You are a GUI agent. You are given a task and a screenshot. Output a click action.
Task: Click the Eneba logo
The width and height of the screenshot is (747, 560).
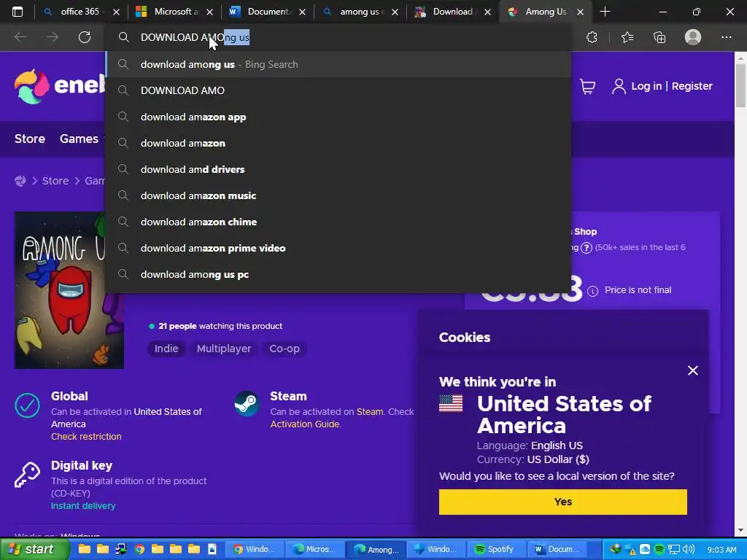(59, 86)
